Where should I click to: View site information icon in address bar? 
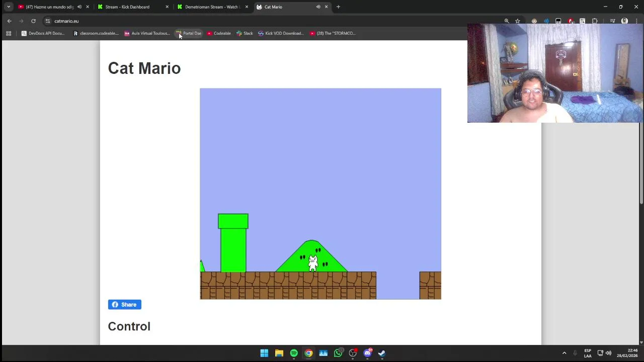point(48,21)
